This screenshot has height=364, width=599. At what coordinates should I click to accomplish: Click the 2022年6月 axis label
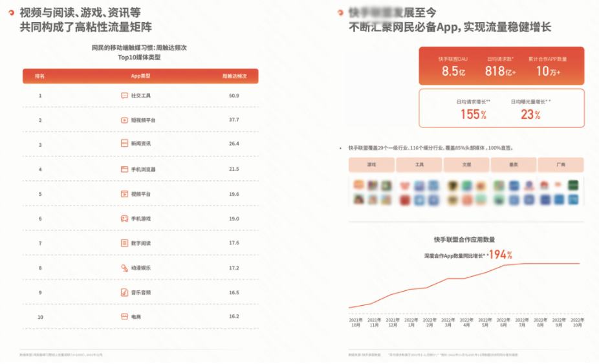tap(503, 323)
